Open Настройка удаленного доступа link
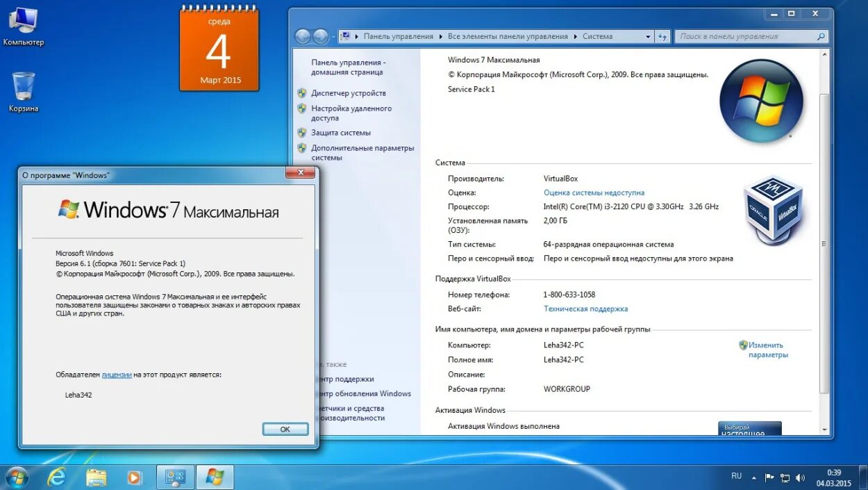Image resolution: width=868 pixels, height=490 pixels. click(351, 113)
